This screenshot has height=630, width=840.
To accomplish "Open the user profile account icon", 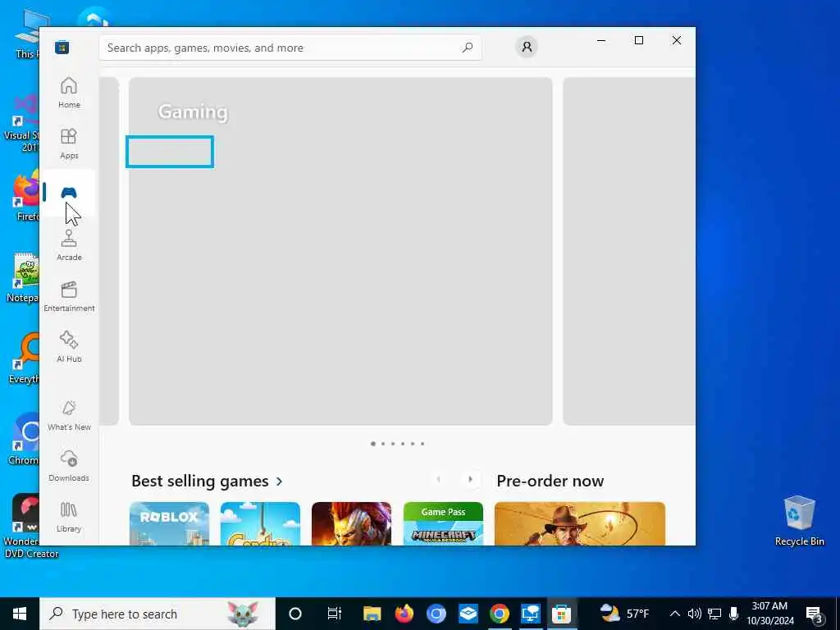I will [x=527, y=47].
